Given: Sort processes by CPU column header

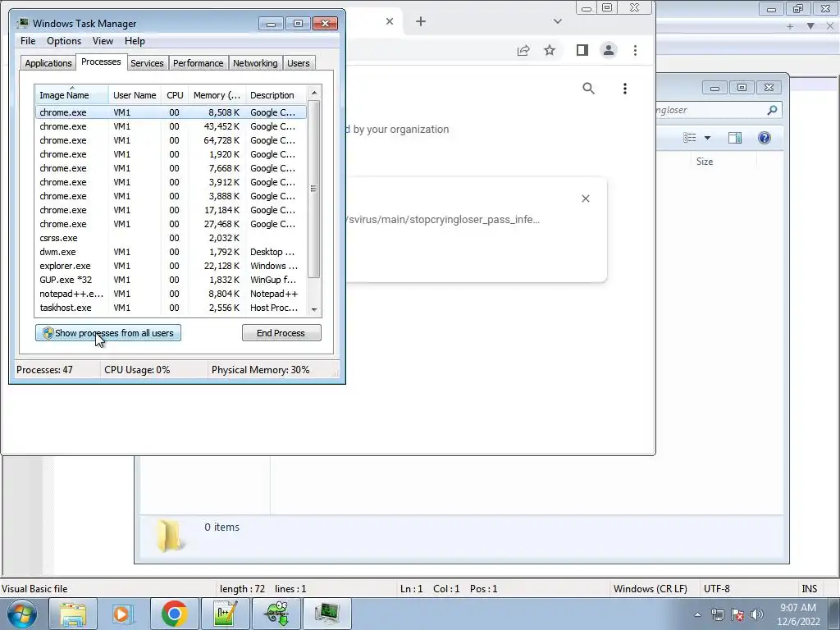Looking at the screenshot, I should point(175,95).
